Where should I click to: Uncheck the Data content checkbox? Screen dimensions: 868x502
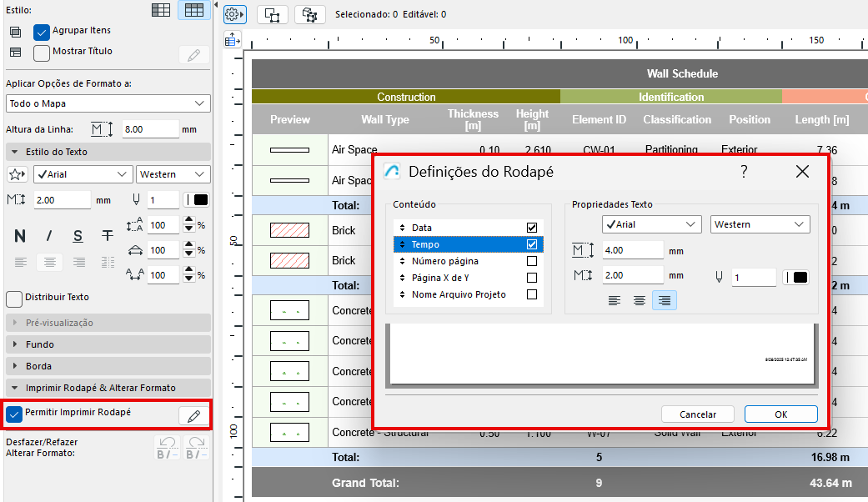(532, 228)
